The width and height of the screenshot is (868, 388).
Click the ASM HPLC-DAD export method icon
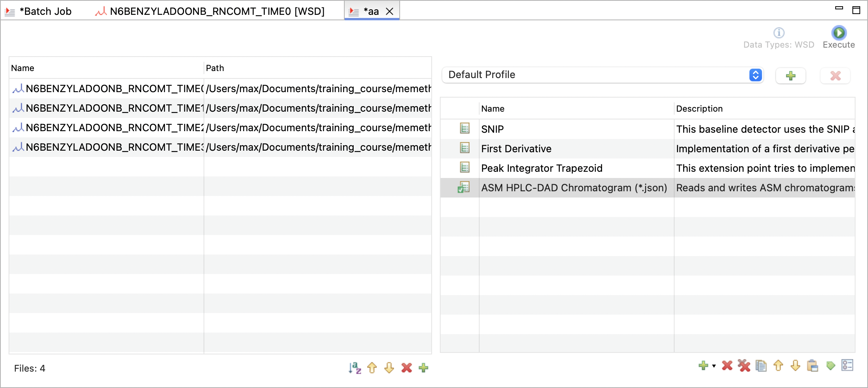point(464,187)
